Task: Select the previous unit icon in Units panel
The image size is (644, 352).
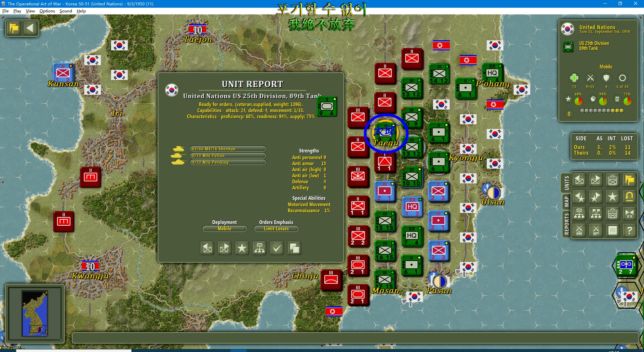Action: 579,180
